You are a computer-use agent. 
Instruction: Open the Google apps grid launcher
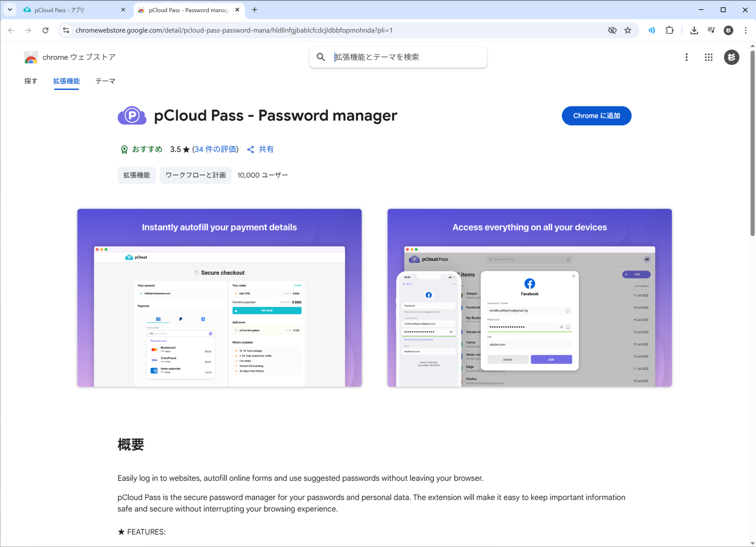click(x=708, y=57)
